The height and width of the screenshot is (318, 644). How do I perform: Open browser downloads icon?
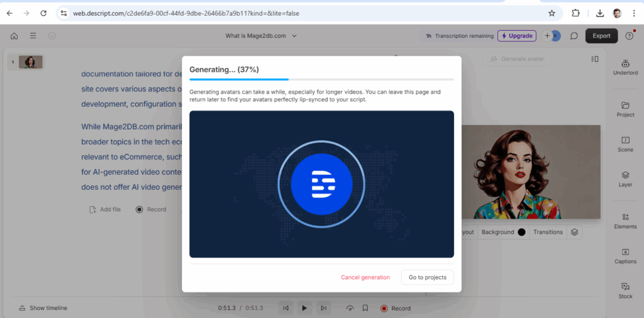[599, 13]
